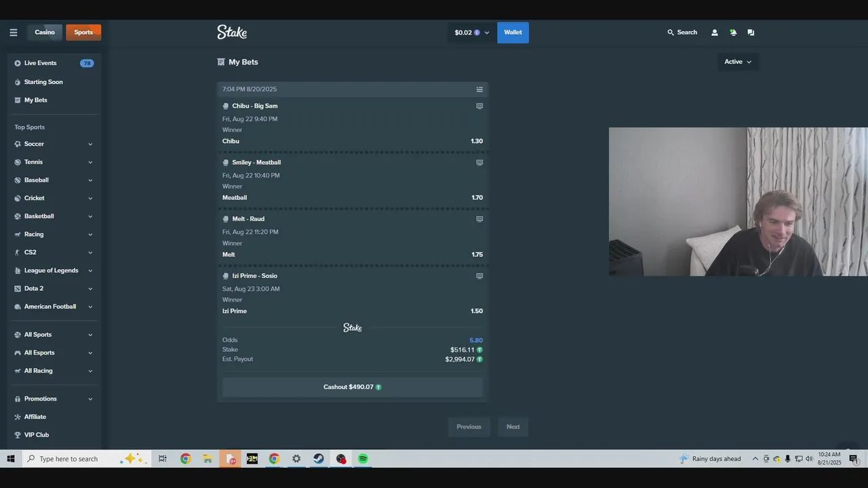
Task: Click the Izi Prime - Sosio event title
Action: (255, 276)
